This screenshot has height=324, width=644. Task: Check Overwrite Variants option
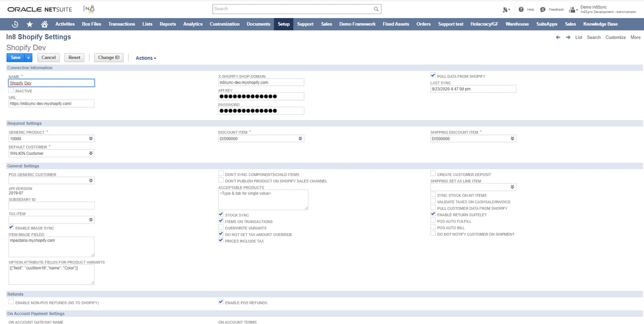(221, 227)
